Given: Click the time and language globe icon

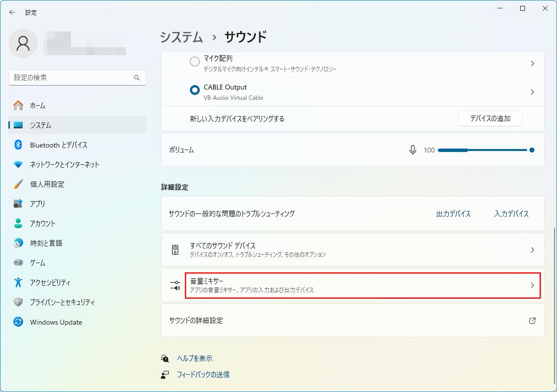Looking at the screenshot, I should coord(18,243).
